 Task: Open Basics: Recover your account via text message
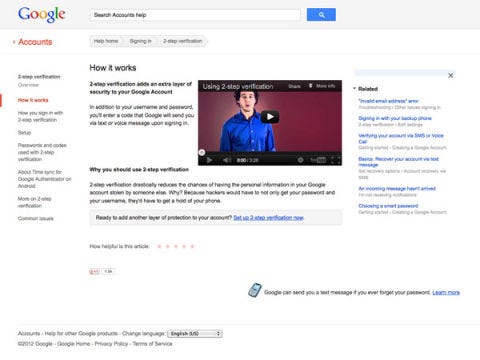[x=399, y=162]
